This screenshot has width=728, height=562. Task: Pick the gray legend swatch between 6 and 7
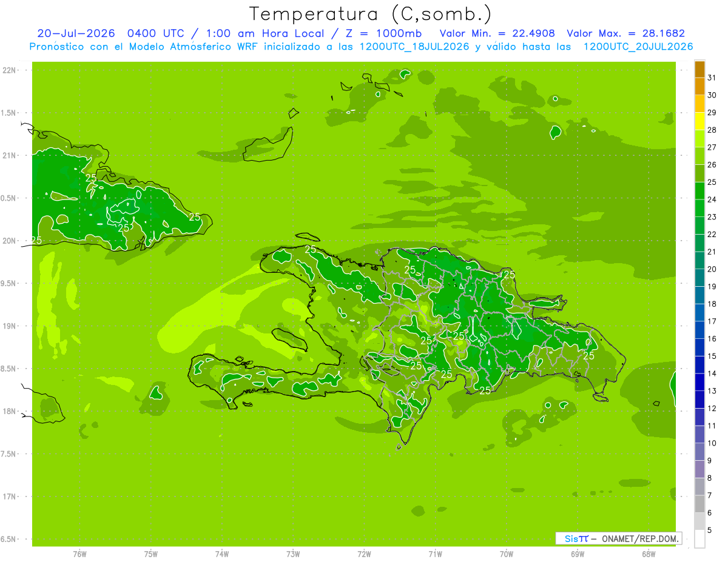(699, 504)
